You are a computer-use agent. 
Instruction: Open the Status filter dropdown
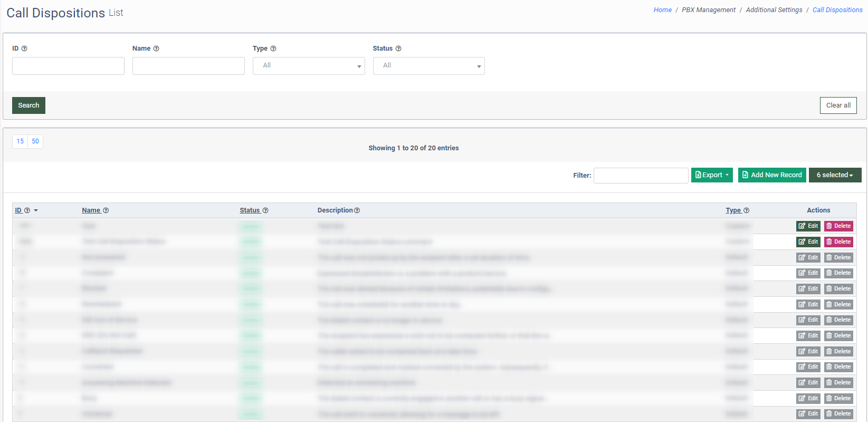tap(428, 66)
